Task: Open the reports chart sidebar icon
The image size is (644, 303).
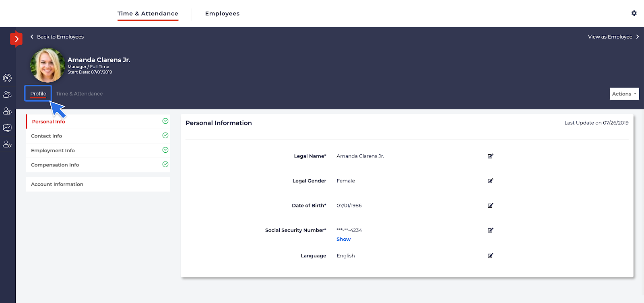Action: click(7, 128)
